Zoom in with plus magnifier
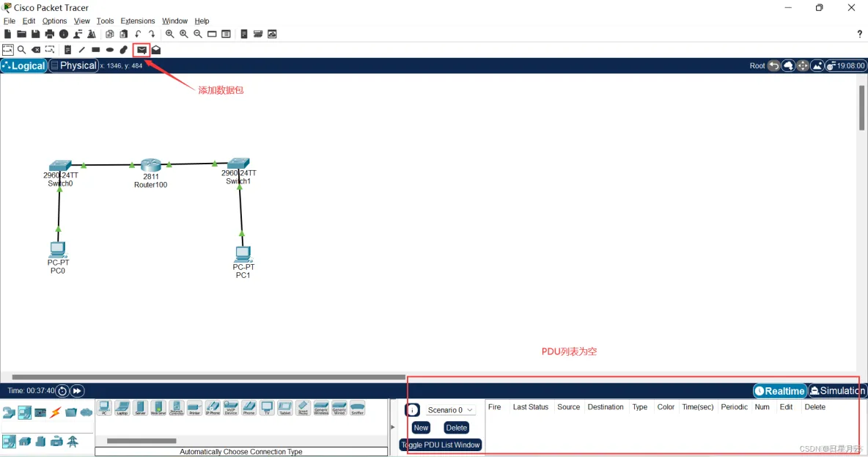868x457 pixels. 170,34
